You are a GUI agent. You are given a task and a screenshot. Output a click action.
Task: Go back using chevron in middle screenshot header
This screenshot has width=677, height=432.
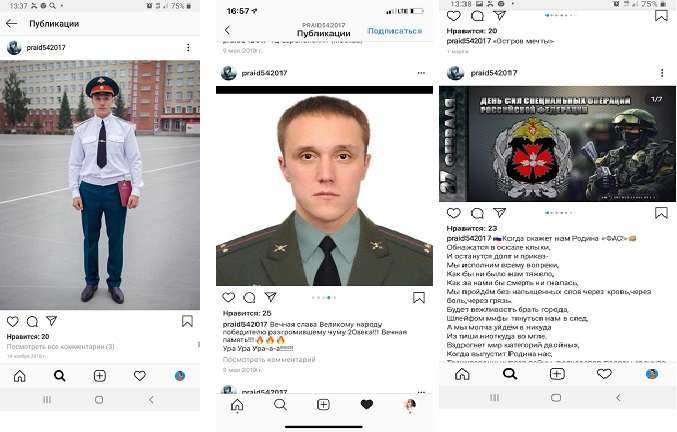228,30
